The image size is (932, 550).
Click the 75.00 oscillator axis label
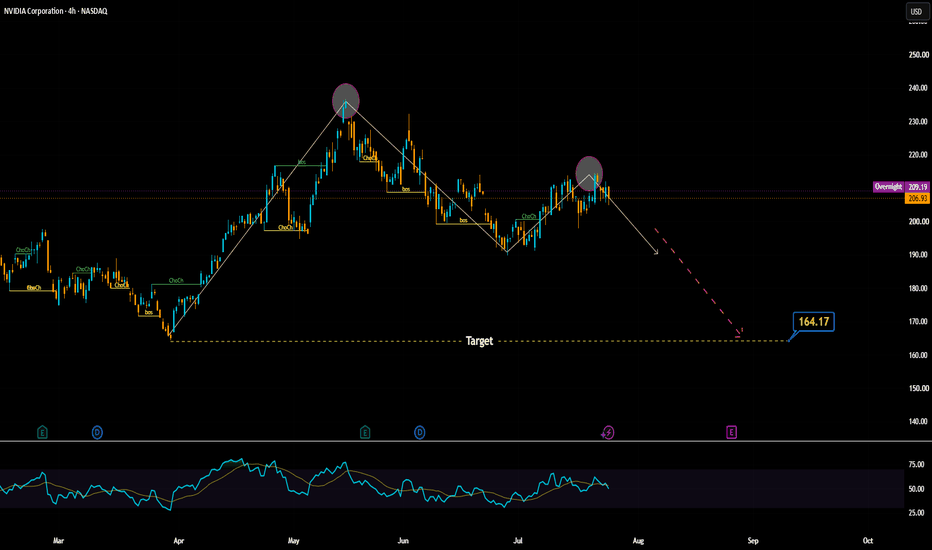pyautogui.click(x=917, y=464)
